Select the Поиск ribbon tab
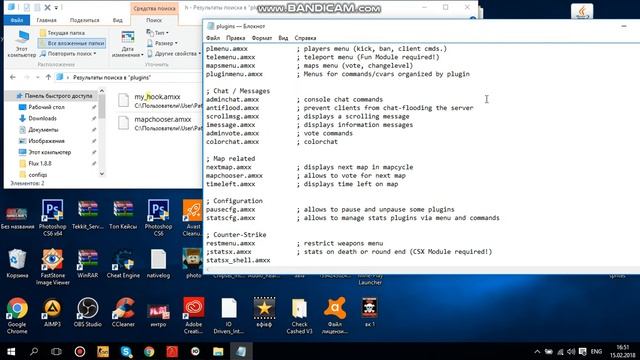This screenshot has width=640, height=360. click(154, 20)
